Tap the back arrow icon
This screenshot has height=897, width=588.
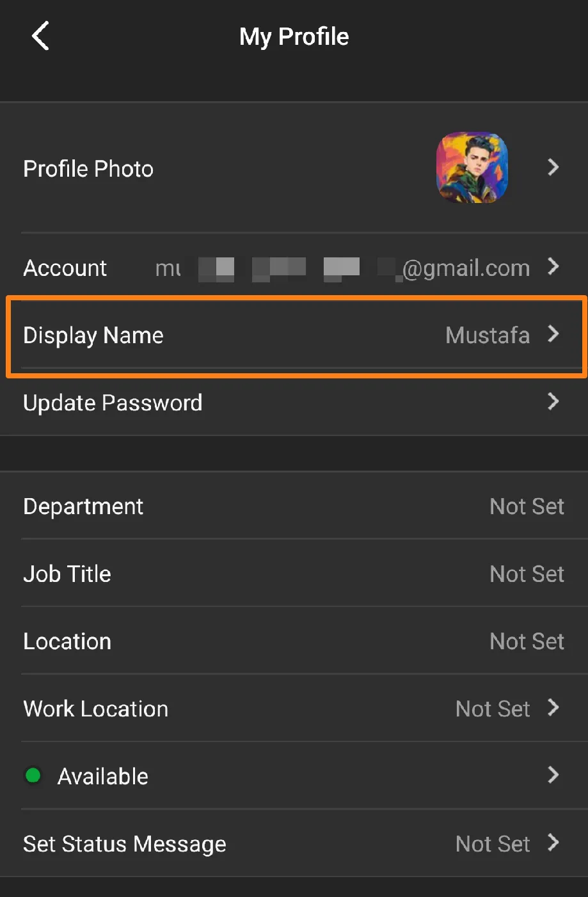[40, 36]
